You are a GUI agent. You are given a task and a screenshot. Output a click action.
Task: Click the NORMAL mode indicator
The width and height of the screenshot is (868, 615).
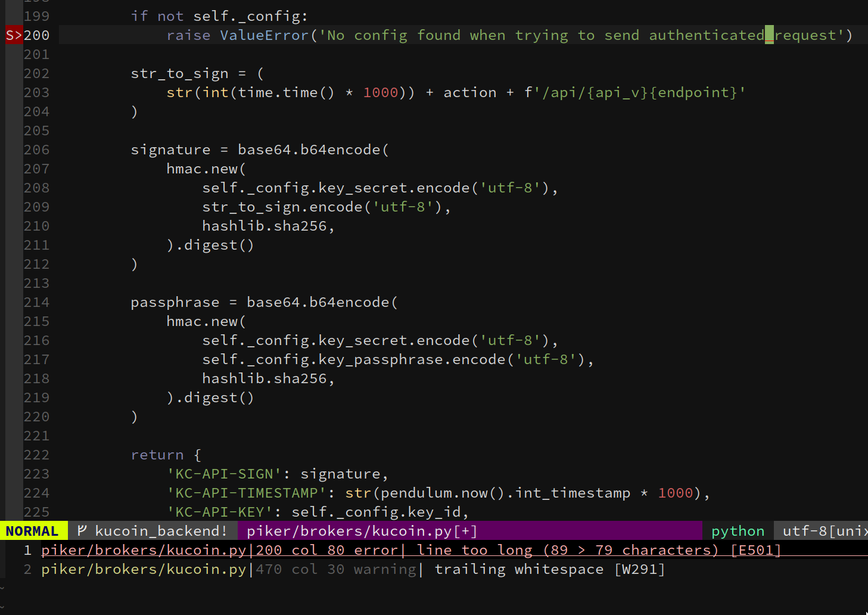click(x=32, y=530)
